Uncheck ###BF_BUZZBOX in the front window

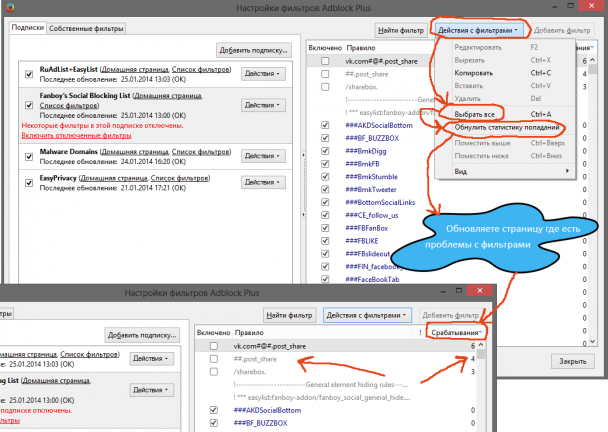click(214, 423)
